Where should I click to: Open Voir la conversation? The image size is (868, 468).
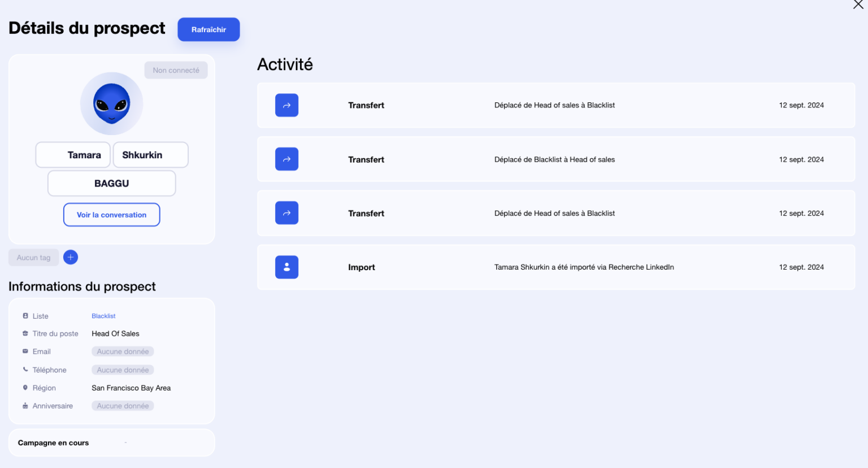point(111,215)
